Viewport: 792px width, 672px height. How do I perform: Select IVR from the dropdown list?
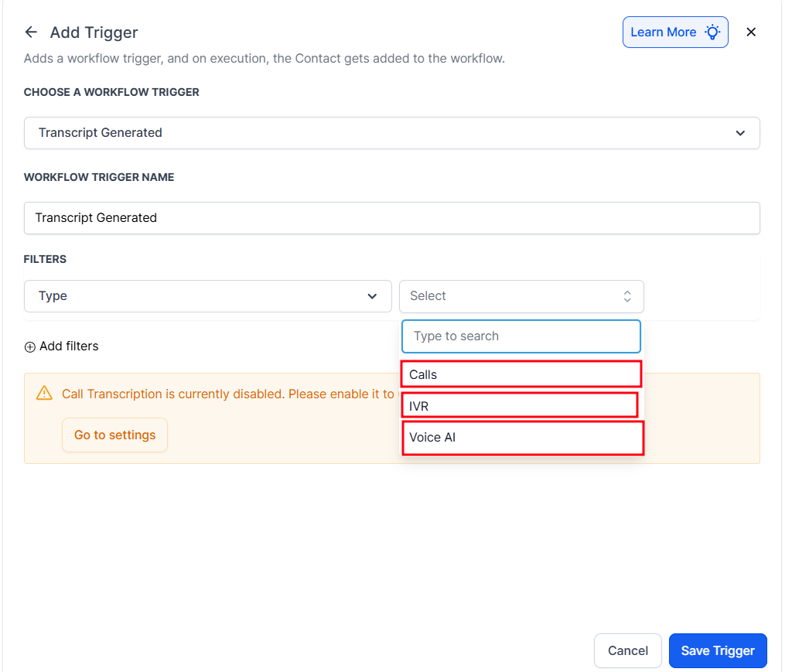(519, 405)
